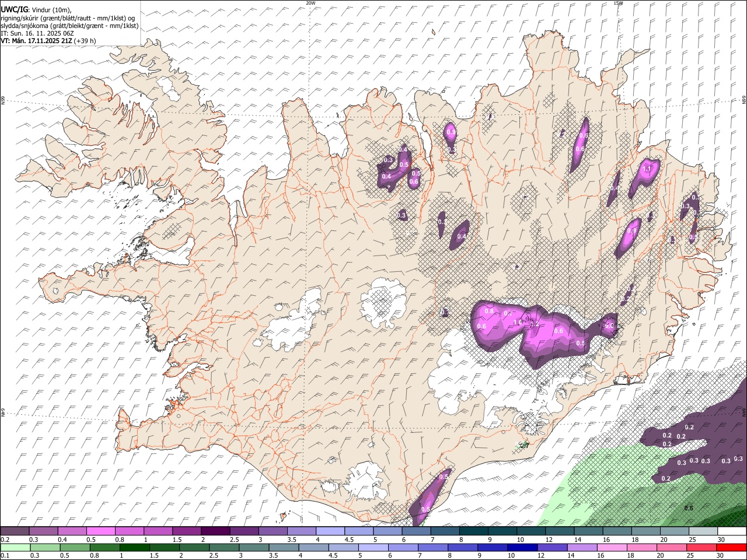This screenshot has width=747, height=560.
Task: Select the white upper legend swatch above 30
Action: point(732,531)
